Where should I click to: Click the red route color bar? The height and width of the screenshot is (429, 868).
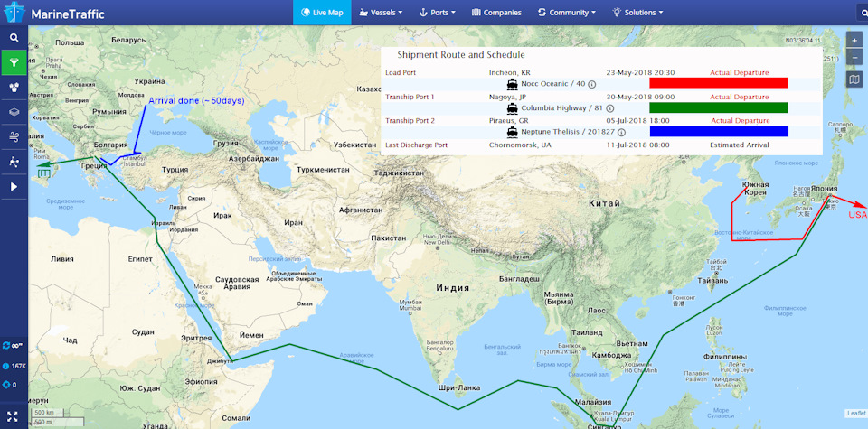coord(719,83)
